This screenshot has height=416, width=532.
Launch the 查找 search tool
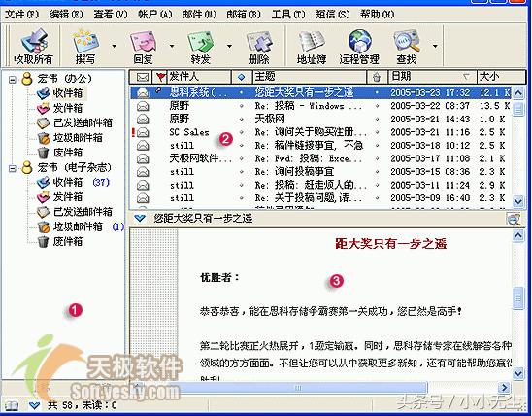click(406, 46)
